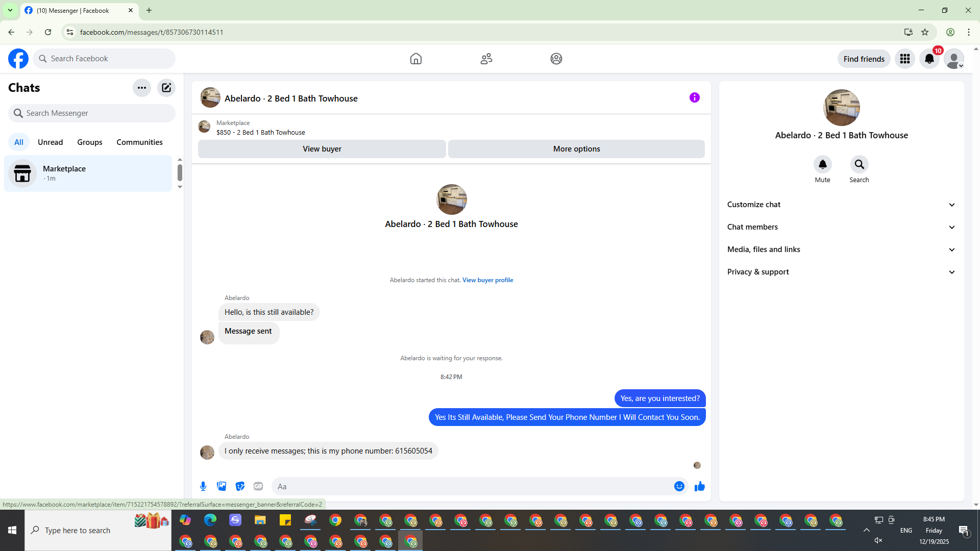Expand the Chat members section
980x551 pixels.
(841, 227)
